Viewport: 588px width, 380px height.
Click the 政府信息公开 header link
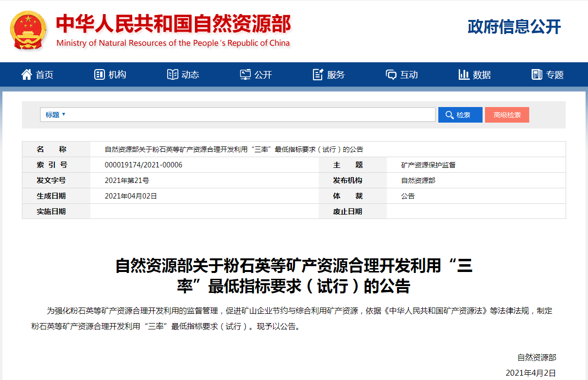point(514,27)
